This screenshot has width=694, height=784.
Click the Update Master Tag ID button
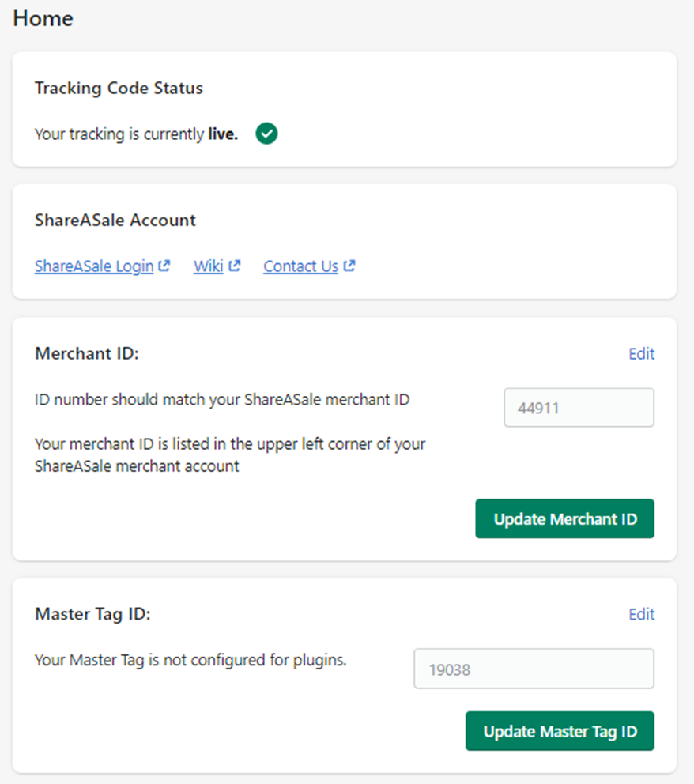pos(560,731)
